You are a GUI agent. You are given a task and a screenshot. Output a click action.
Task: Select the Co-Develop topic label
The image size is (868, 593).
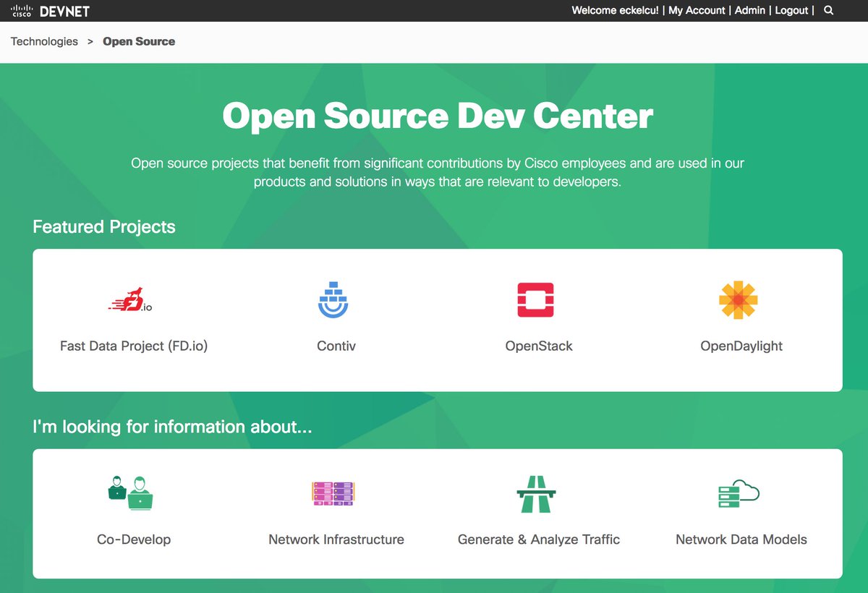[134, 539]
